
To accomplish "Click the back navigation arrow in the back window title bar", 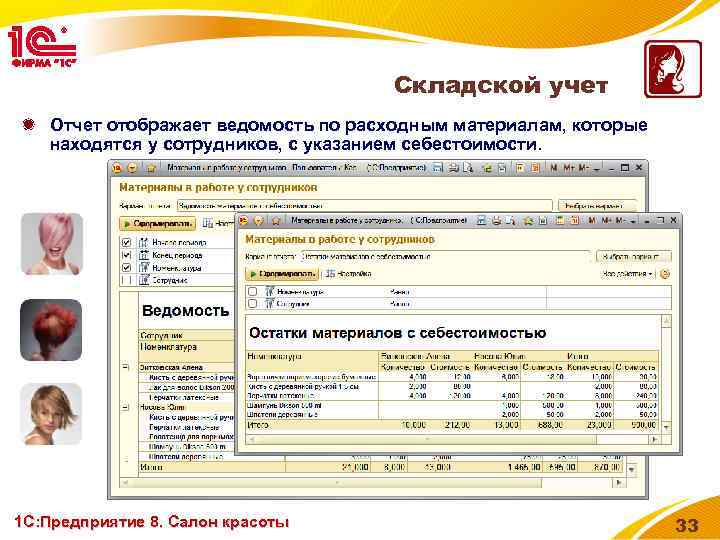I will (x=132, y=168).
